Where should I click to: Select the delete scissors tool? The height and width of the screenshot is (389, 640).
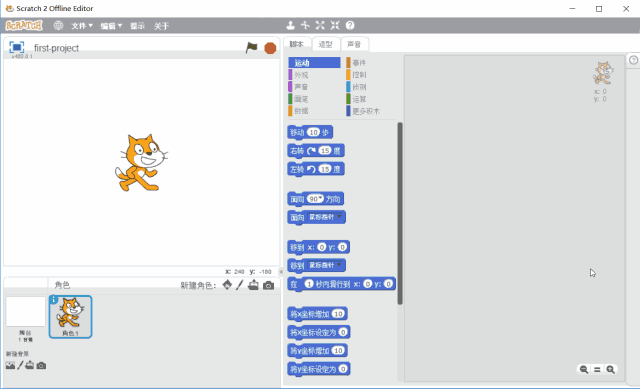point(305,25)
